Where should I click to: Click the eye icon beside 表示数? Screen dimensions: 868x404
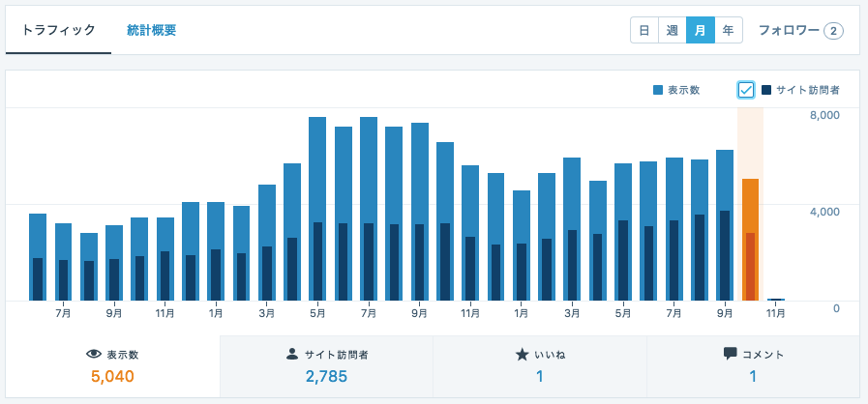(x=93, y=355)
